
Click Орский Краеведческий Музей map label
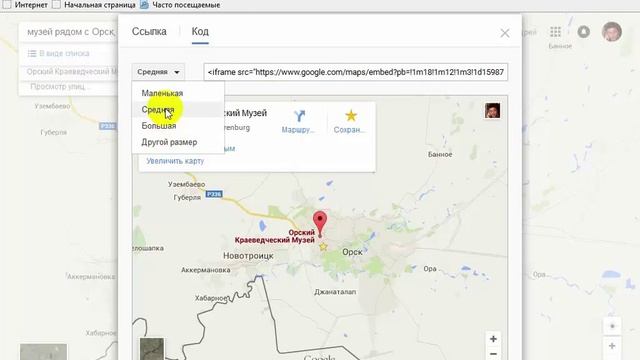[275, 236]
